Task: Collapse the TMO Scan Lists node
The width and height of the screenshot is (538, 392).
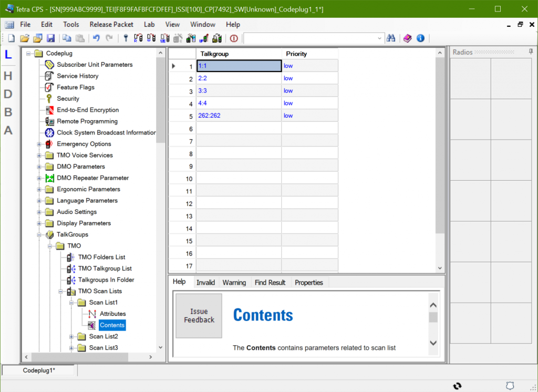Action: click(61, 291)
